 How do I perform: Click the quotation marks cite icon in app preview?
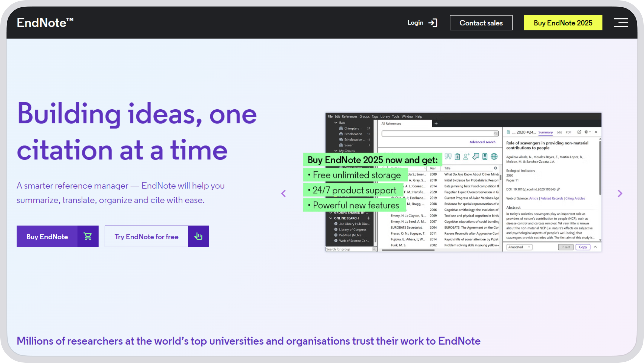tap(448, 157)
